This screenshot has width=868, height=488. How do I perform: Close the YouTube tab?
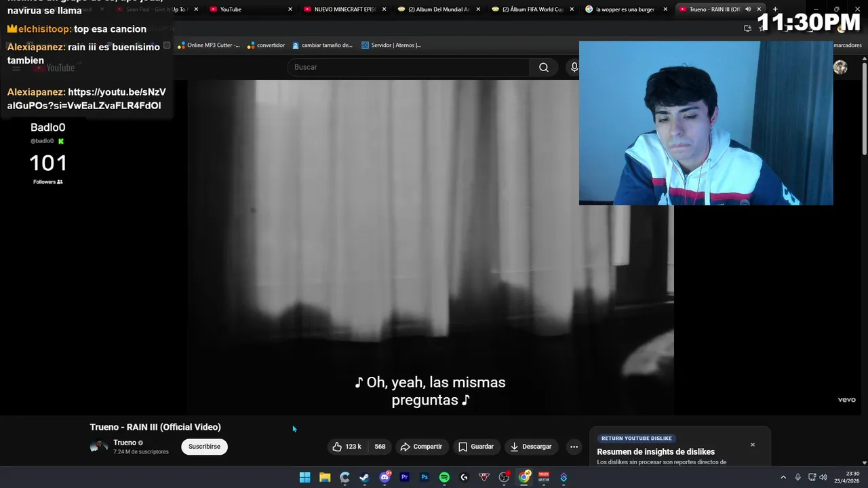[x=290, y=9]
